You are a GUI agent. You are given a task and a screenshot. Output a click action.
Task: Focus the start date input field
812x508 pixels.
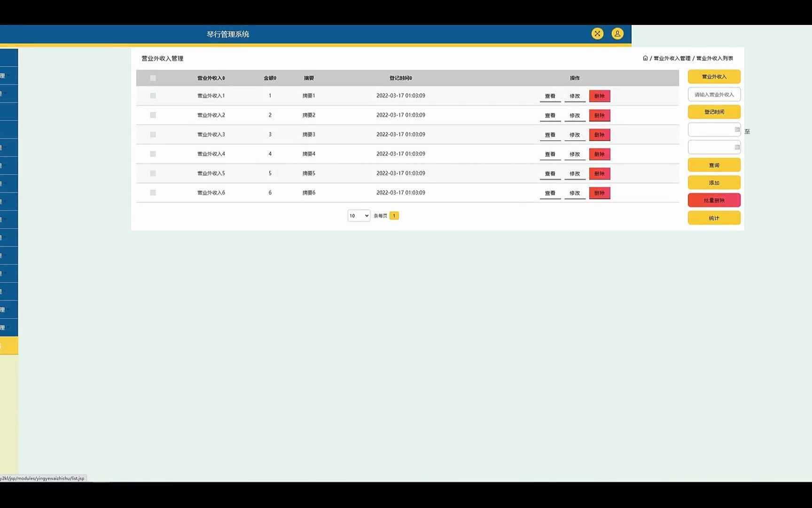tap(714, 129)
